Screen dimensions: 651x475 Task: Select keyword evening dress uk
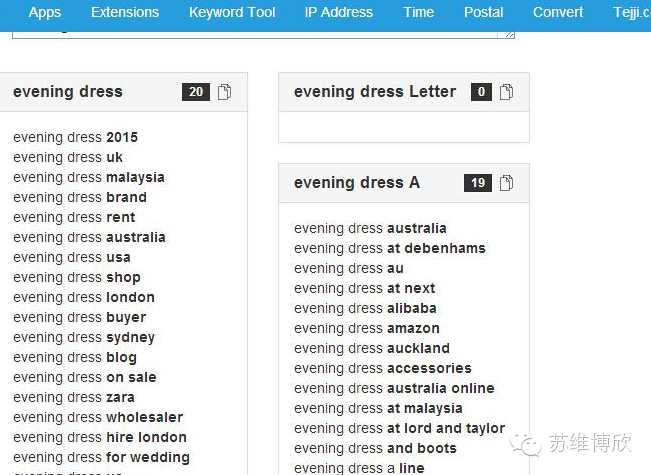point(68,157)
